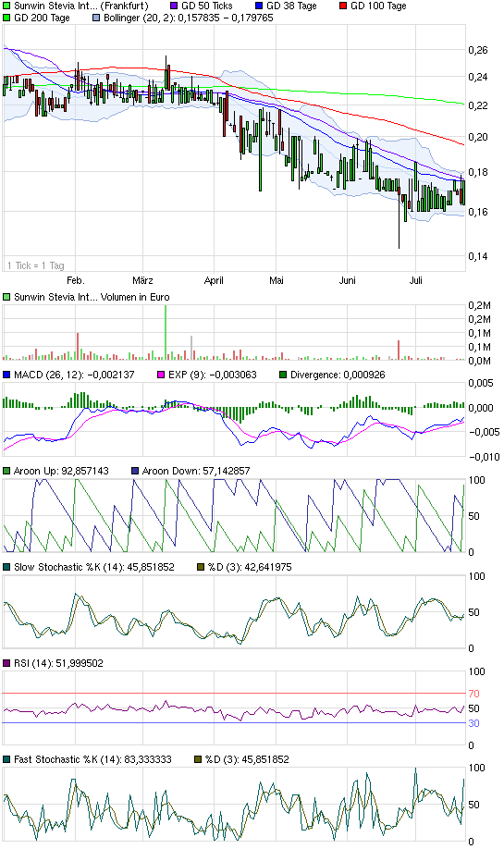Click the 0,14 price axis value
504x849 pixels.
pyautogui.click(x=478, y=256)
